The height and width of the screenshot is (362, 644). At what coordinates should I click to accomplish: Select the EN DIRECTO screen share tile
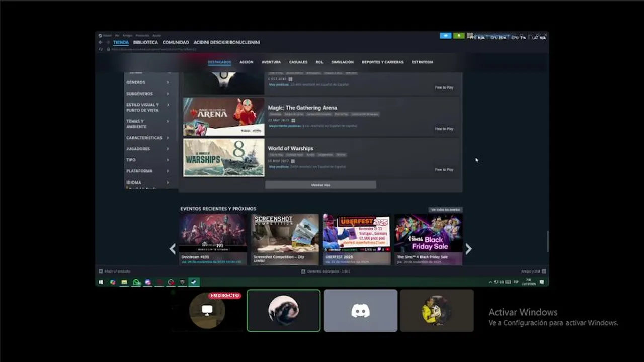[x=207, y=310]
